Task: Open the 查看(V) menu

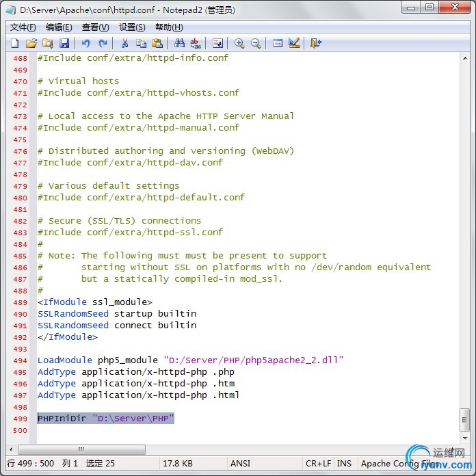Action: click(x=95, y=27)
